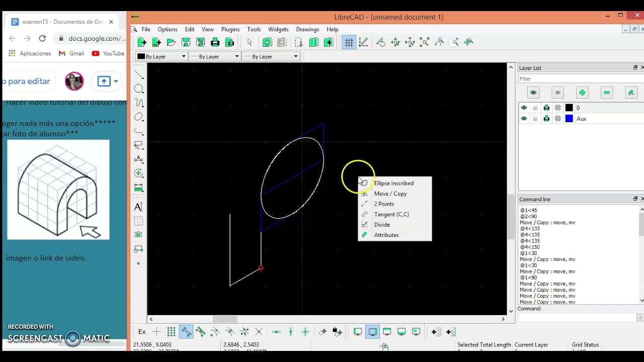Click the horizontal canvas scrollbar handle

coord(225,319)
